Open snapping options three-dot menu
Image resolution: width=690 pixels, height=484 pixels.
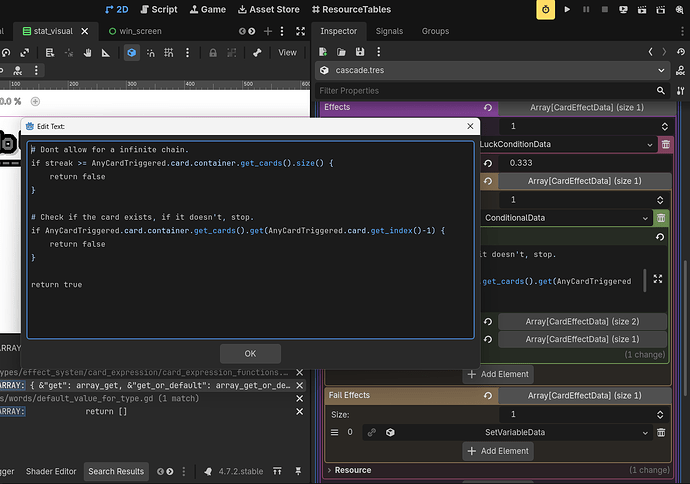[x=187, y=53]
